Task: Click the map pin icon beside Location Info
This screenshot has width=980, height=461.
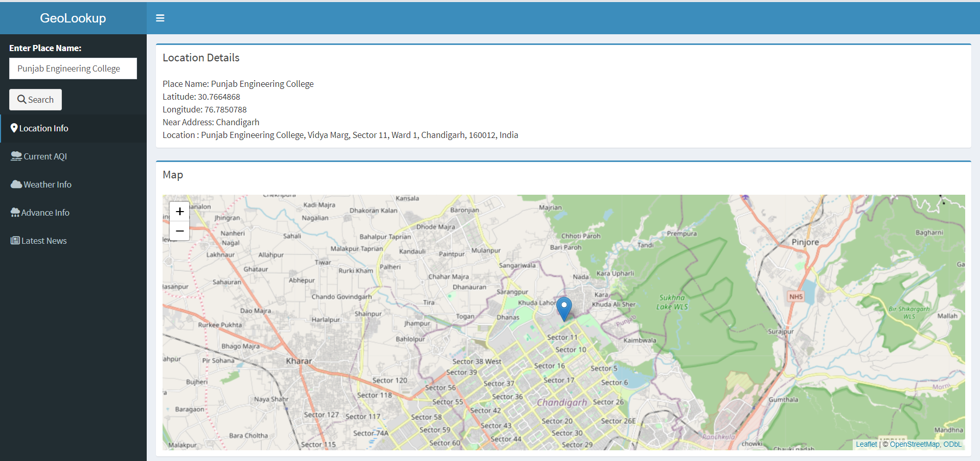Action: (14, 128)
